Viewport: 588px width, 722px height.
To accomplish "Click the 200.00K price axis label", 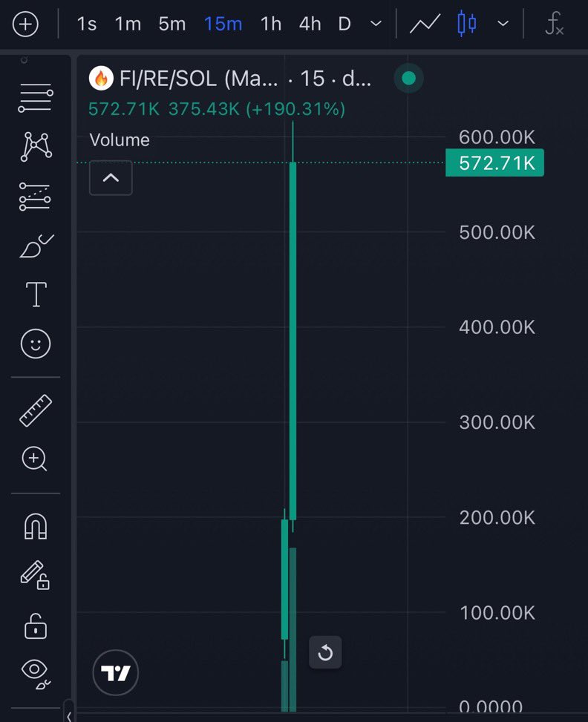I will point(497,518).
